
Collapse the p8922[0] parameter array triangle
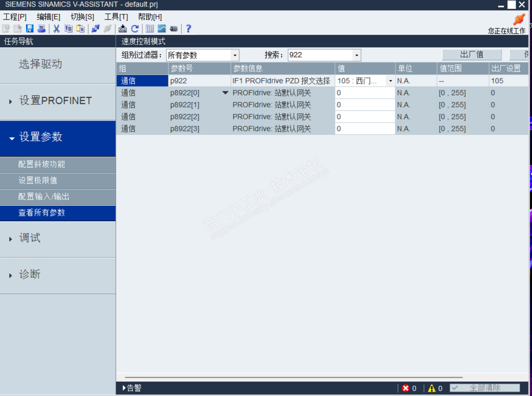pyautogui.click(x=225, y=93)
